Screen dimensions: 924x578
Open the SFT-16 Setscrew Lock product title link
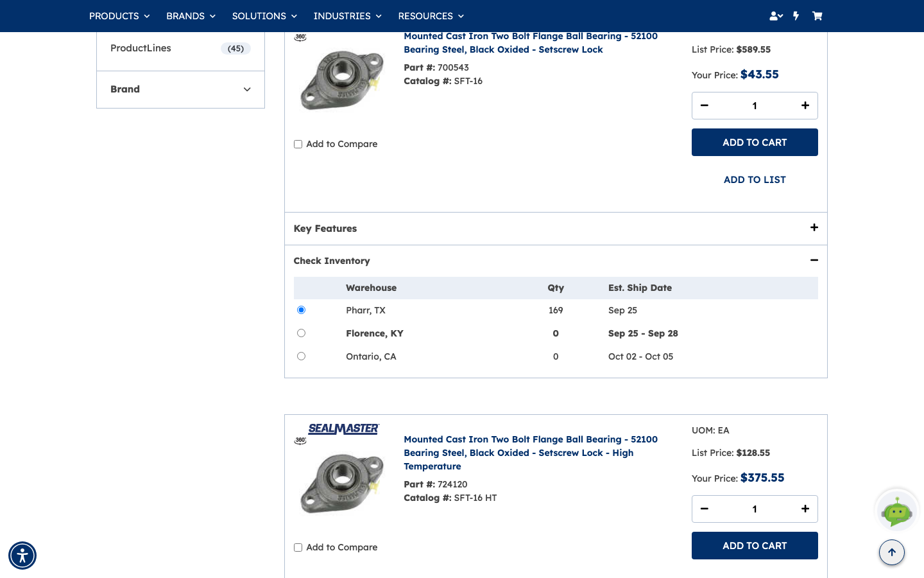[x=531, y=43]
